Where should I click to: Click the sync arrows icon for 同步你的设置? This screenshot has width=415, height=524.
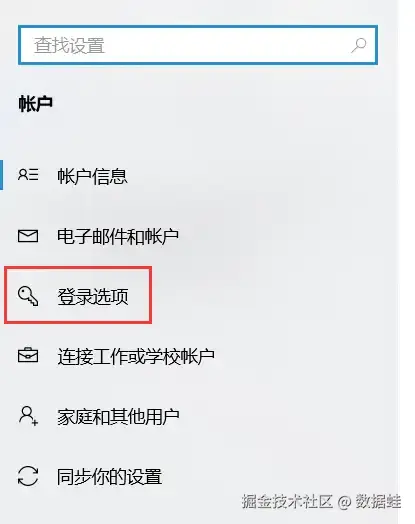(x=28, y=476)
